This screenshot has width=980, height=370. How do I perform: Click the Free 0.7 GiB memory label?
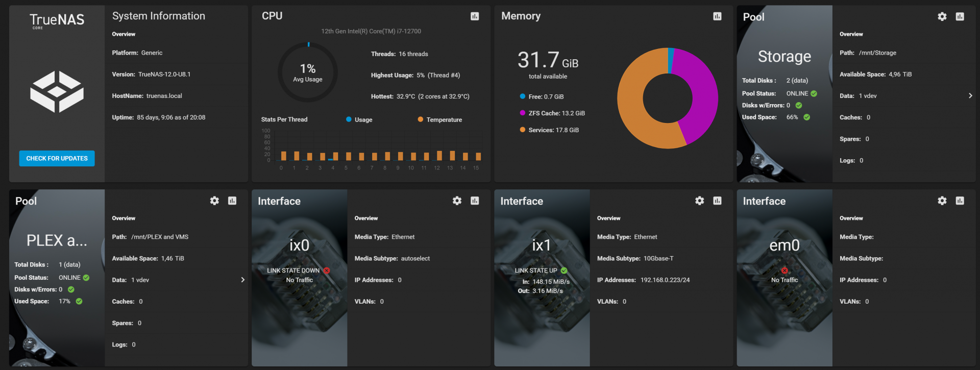click(x=546, y=96)
